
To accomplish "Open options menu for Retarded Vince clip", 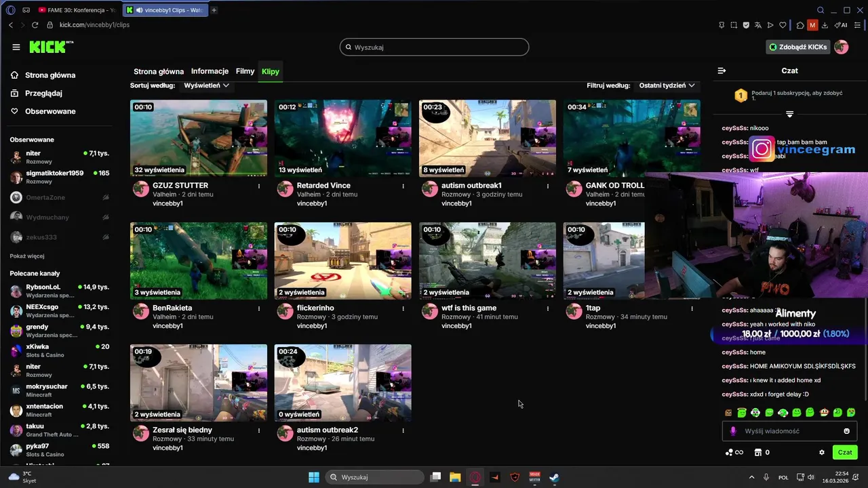I will pos(403,186).
